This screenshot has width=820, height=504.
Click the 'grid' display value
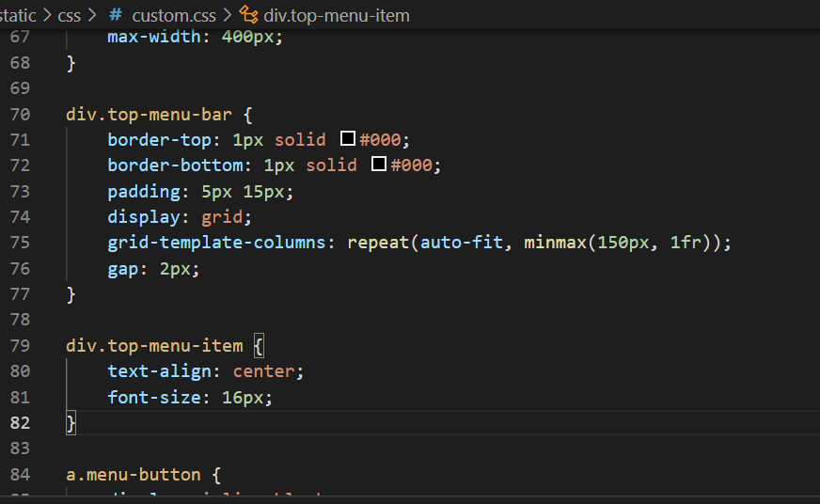[x=222, y=217]
